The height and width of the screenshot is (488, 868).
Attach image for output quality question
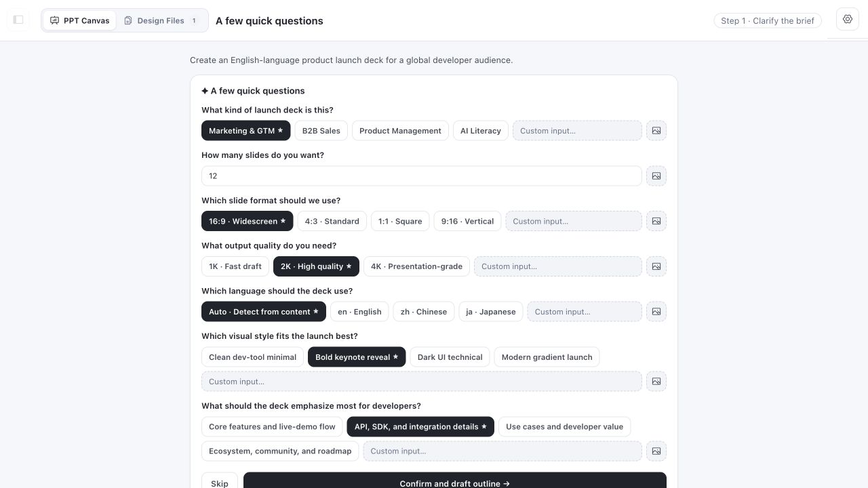[x=656, y=266]
